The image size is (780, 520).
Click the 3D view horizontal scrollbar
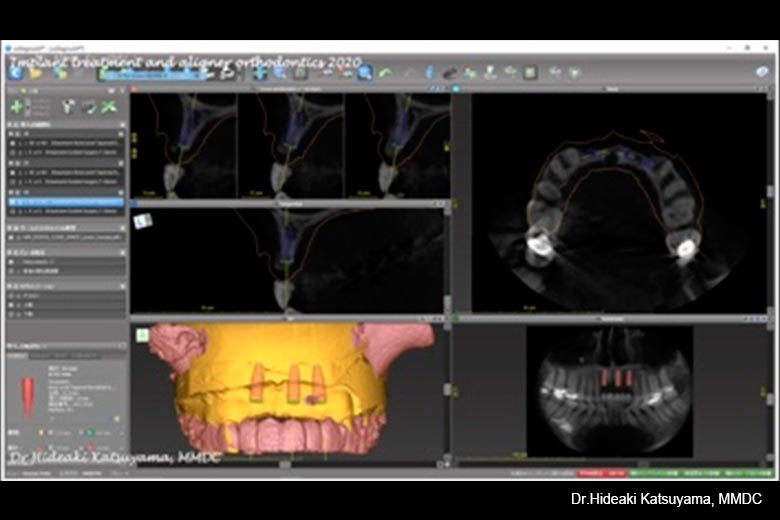(x=285, y=464)
